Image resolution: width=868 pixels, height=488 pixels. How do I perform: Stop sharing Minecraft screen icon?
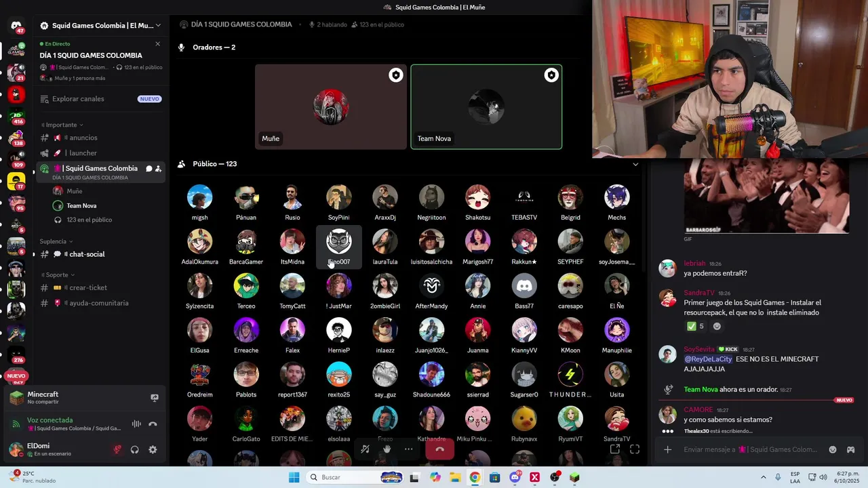coord(155,398)
